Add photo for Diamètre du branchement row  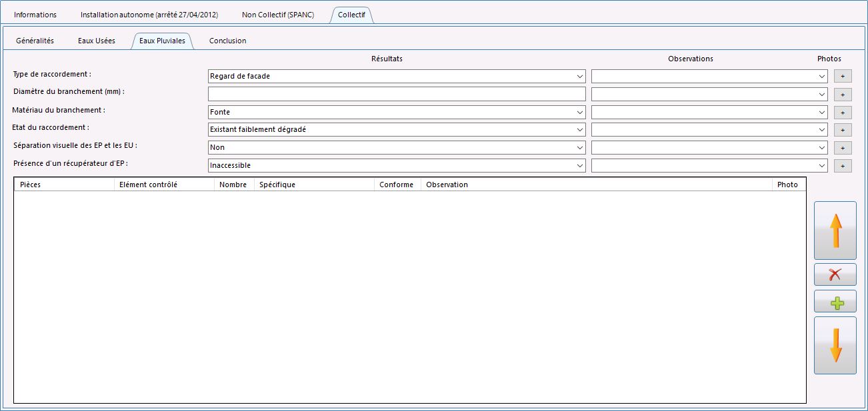tap(843, 95)
